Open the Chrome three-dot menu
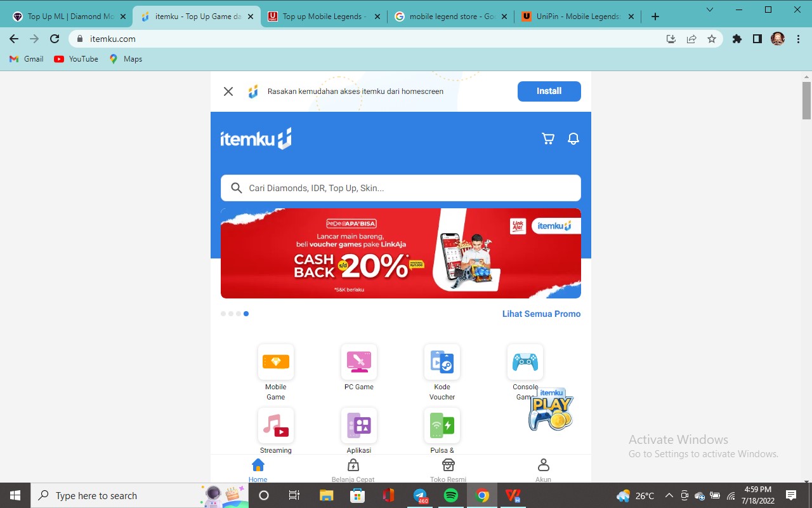Image resolution: width=812 pixels, height=508 pixels. pyautogui.click(x=798, y=39)
